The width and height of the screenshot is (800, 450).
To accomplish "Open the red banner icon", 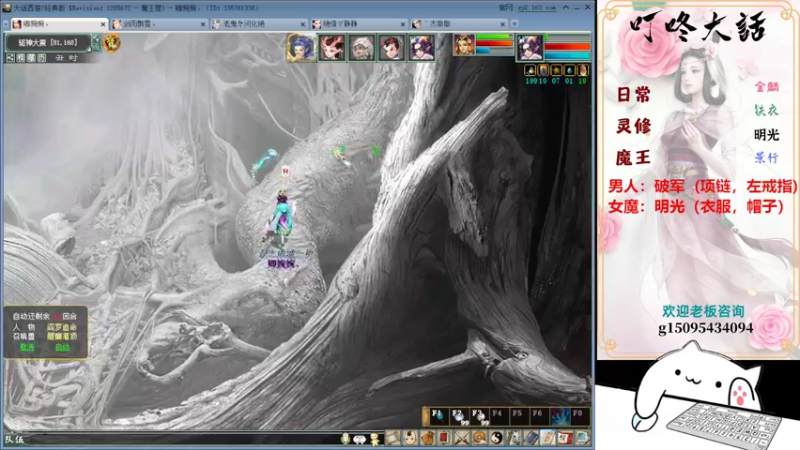I will point(444,438).
